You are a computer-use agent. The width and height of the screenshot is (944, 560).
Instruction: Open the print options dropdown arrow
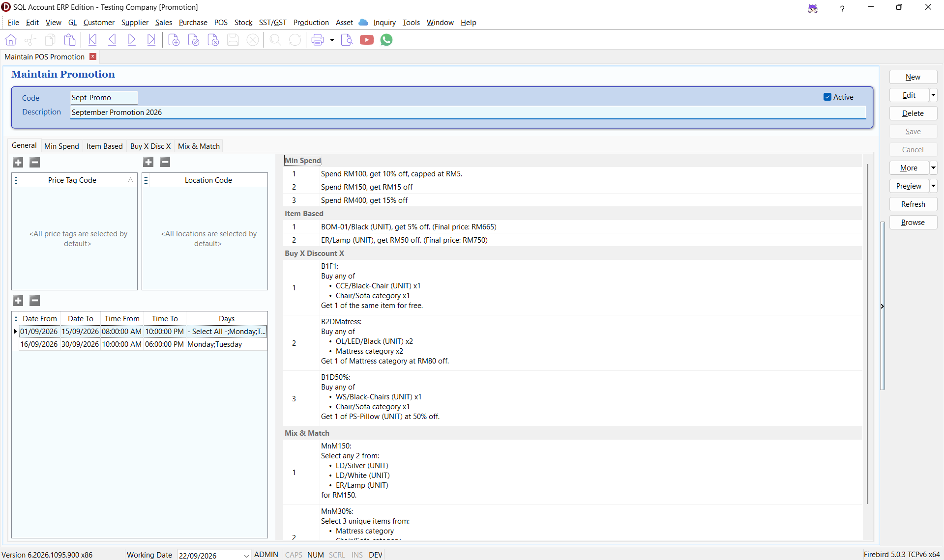click(x=332, y=40)
